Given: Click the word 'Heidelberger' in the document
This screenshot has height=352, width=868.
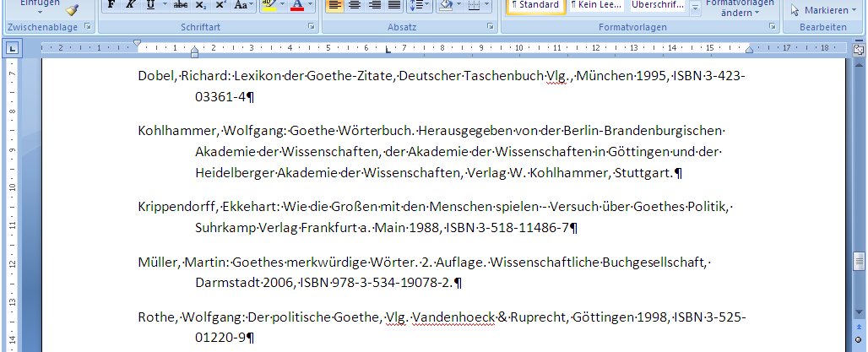Looking at the screenshot, I should [234, 173].
